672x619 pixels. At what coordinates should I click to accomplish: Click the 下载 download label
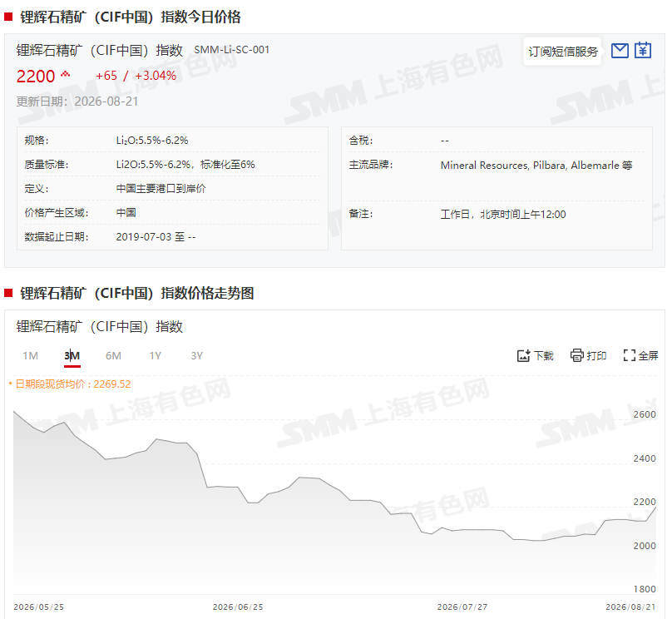pos(544,356)
